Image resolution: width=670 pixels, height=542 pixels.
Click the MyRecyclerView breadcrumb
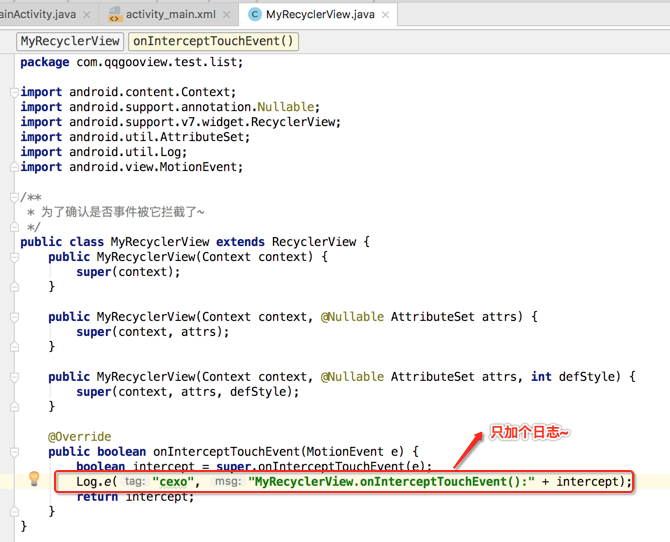click(70, 41)
